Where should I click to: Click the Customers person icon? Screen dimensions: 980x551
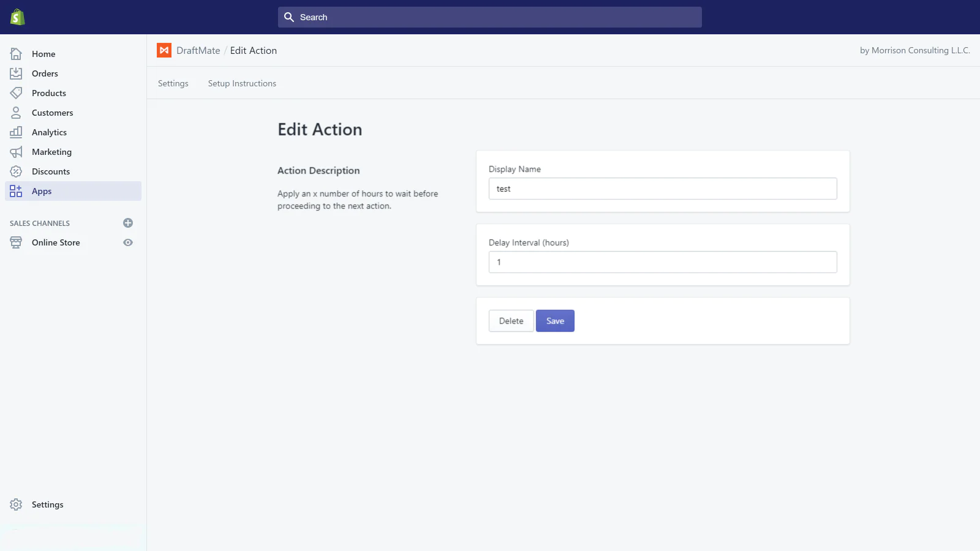pyautogui.click(x=16, y=113)
